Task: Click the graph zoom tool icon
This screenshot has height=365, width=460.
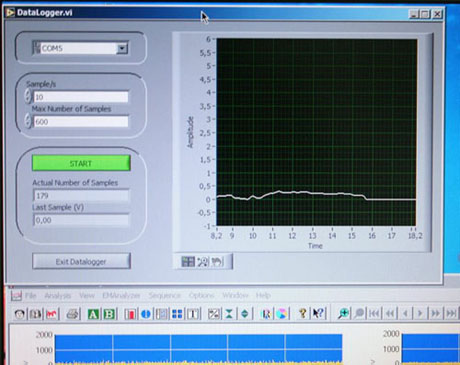Action: (x=202, y=262)
